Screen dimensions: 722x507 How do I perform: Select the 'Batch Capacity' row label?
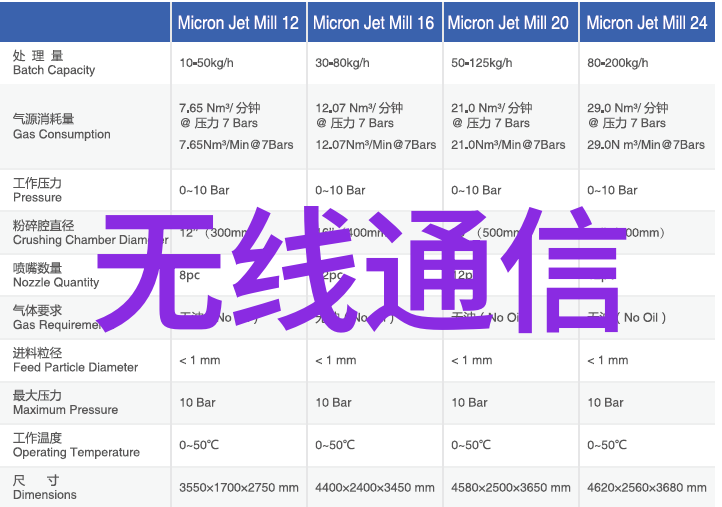[54, 70]
